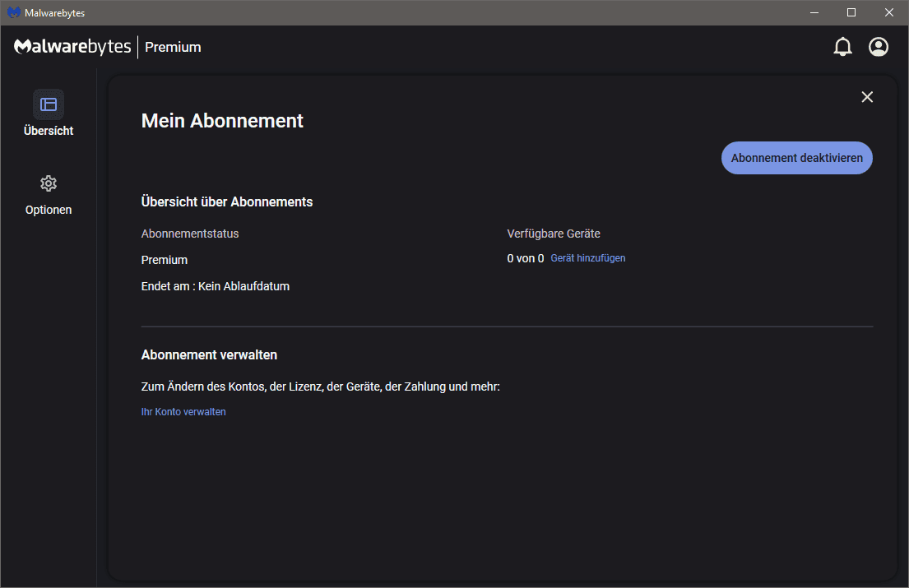This screenshot has height=588, width=909.
Task: Click the Mein Abonnement heading
Action: click(x=222, y=121)
